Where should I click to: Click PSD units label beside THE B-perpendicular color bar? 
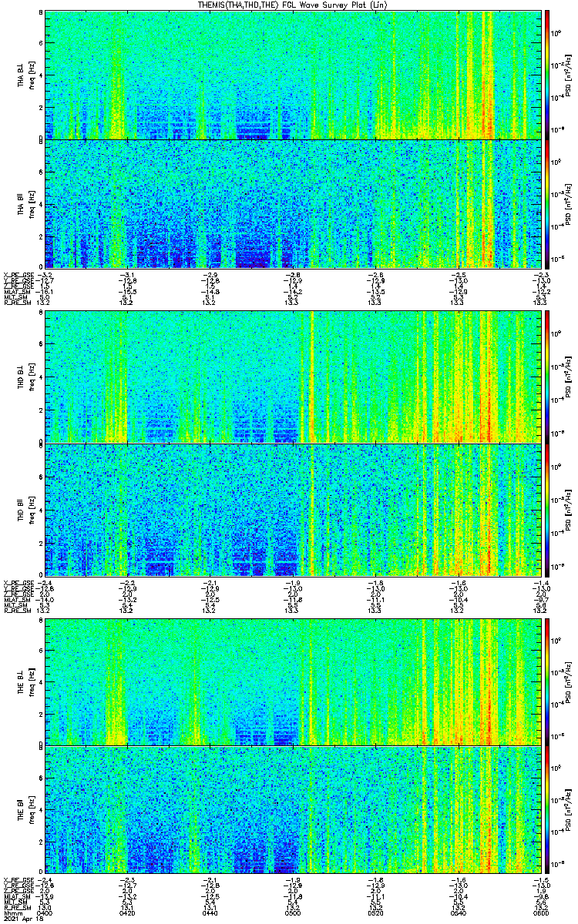click(x=569, y=681)
